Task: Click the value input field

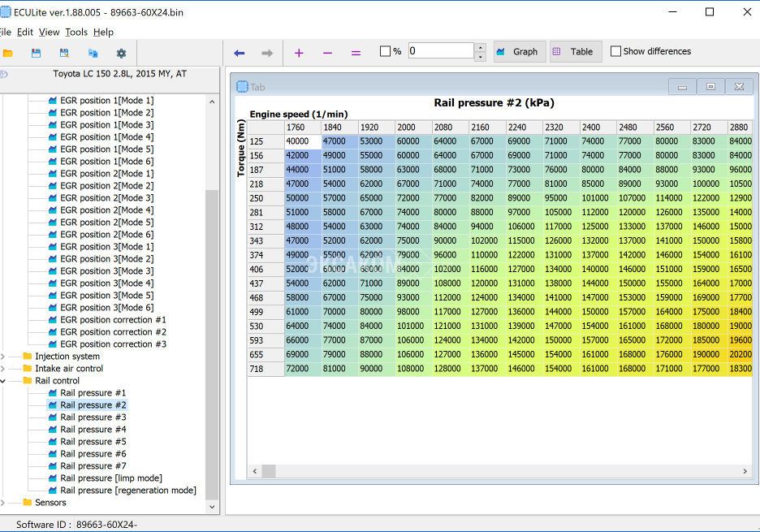Action: point(440,51)
